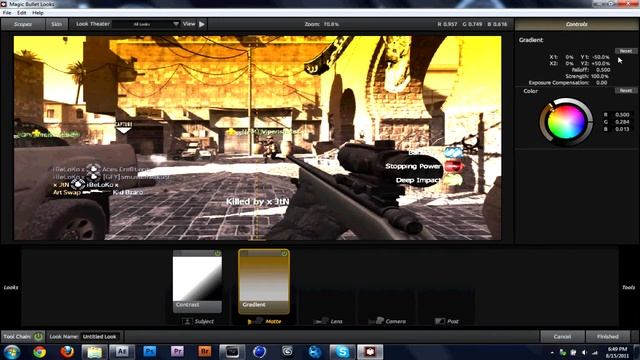Open the Windows Start menu

12,352
